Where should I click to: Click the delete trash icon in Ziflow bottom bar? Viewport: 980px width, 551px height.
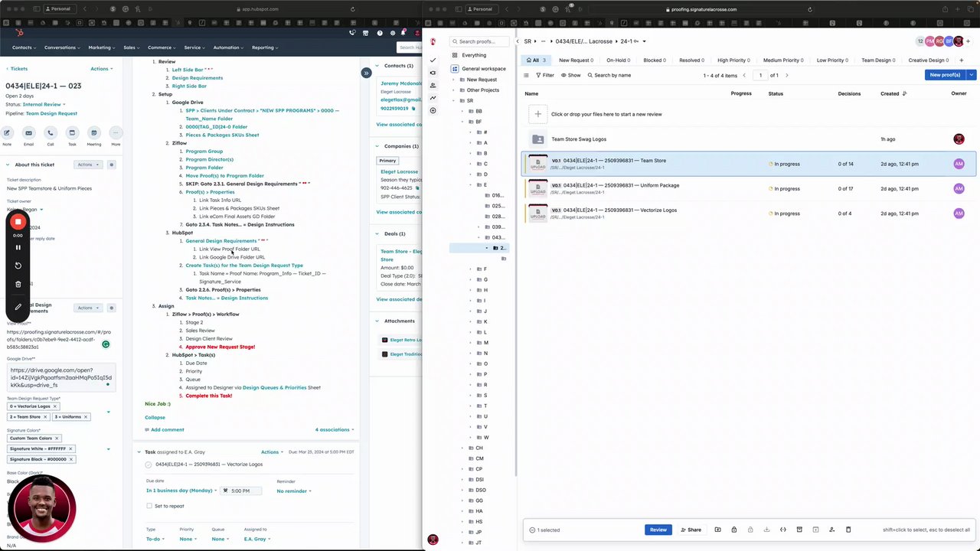coord(848,530)
